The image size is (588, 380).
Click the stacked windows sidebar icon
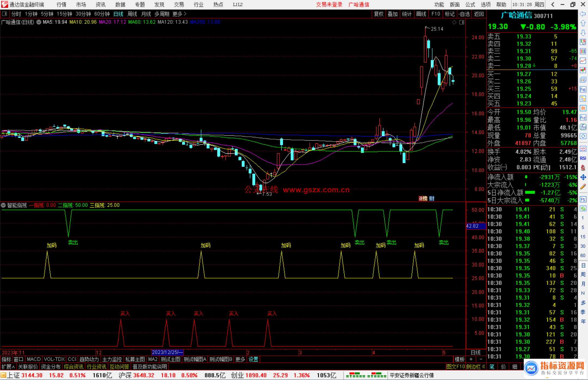[583, 80]
